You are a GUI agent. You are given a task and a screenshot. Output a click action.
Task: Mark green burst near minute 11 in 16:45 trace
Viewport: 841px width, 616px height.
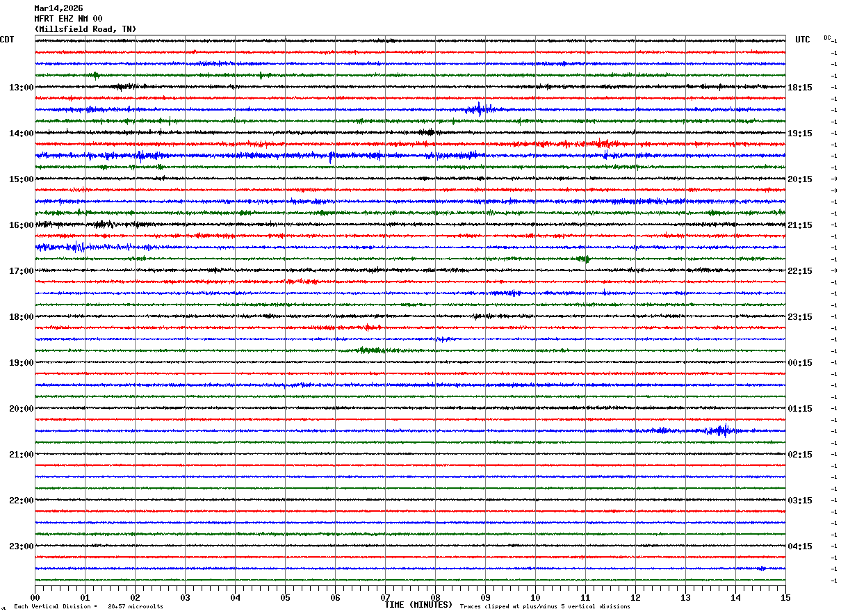(583, 259)
